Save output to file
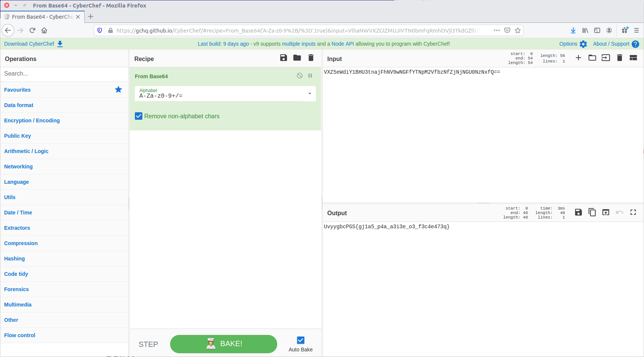 pyautogui.click(x=578, y=212)
